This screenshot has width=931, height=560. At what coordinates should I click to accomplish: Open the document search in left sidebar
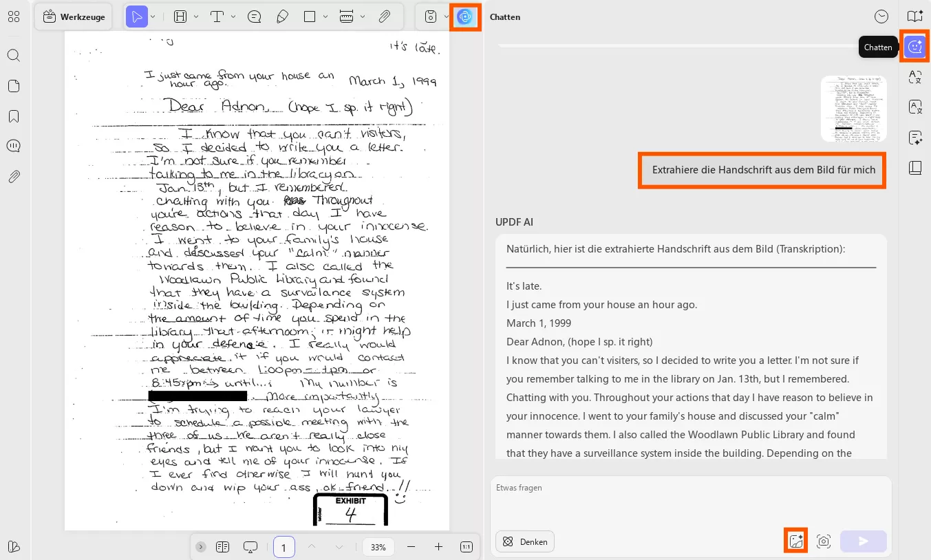coord(14,55)
